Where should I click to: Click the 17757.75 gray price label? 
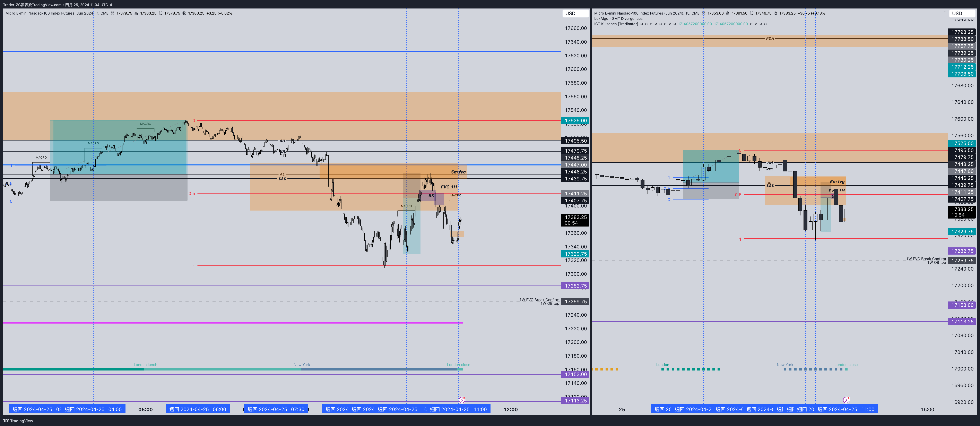(x=962, y=46)
